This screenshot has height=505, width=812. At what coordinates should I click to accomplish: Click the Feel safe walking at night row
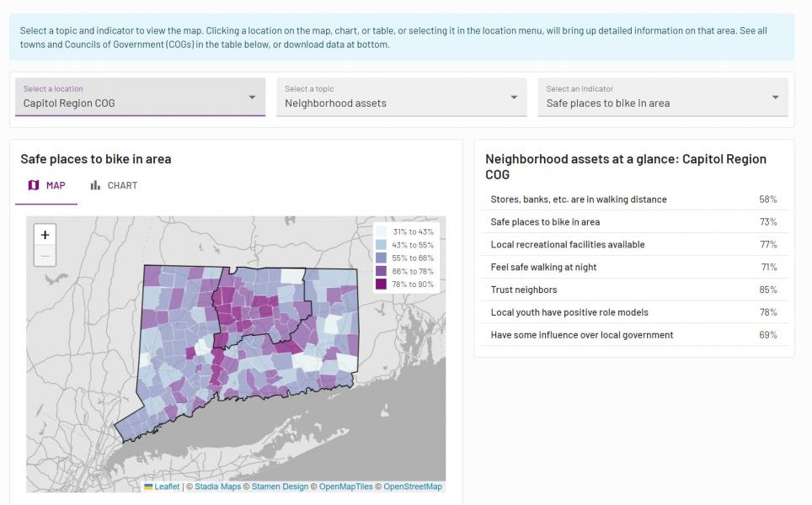[634, 267]
